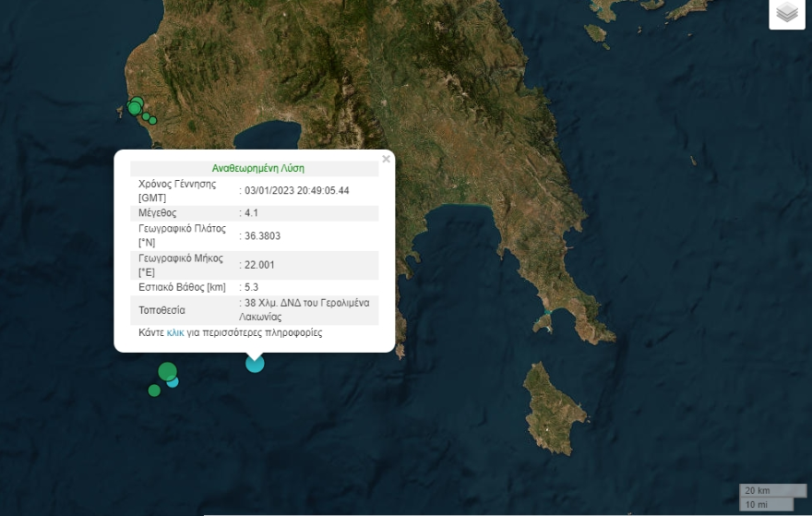Select the largest green marker on the west coast
Viewport: 812px width, 516px height.
coord(135,107)
